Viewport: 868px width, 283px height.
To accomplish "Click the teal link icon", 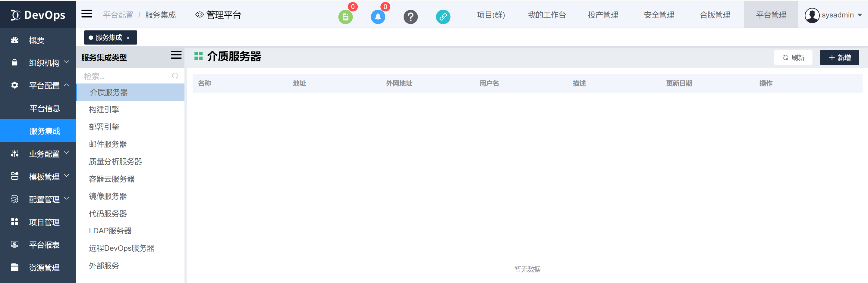I will pyautogui.click(x=443, y=17).
